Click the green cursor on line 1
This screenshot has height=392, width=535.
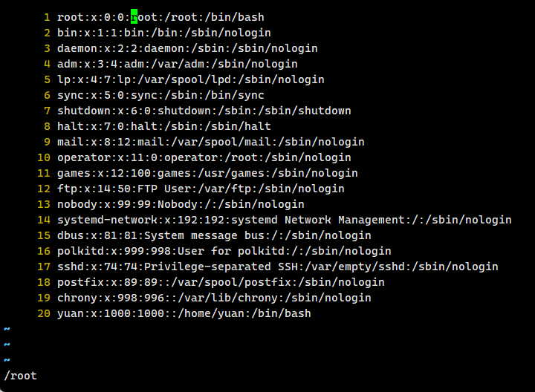click(x=134, y=17)
